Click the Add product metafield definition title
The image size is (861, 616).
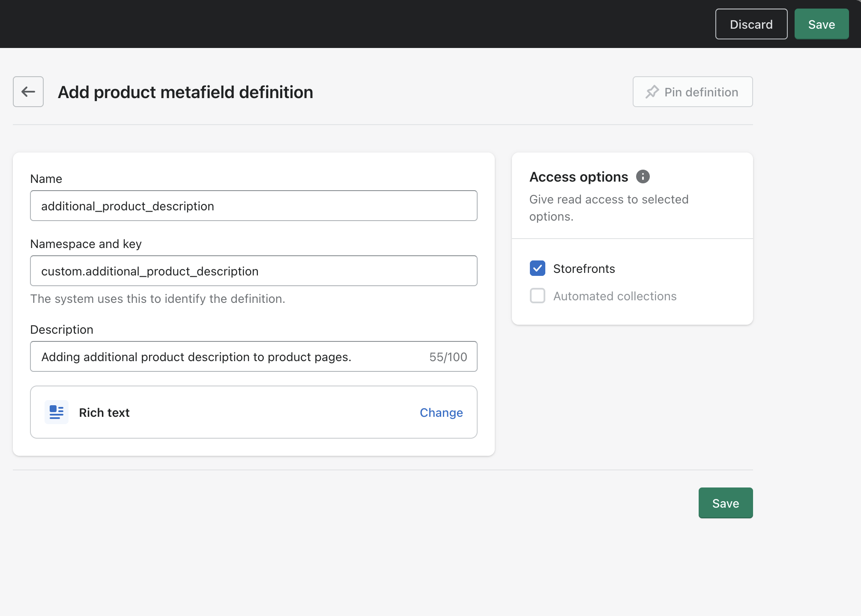(x=185, y=92)
